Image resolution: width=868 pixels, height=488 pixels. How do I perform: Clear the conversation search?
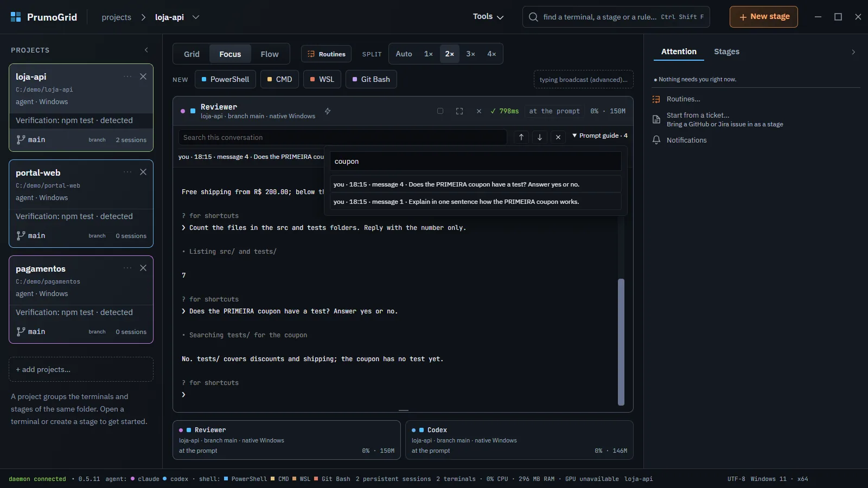(558, 137)
